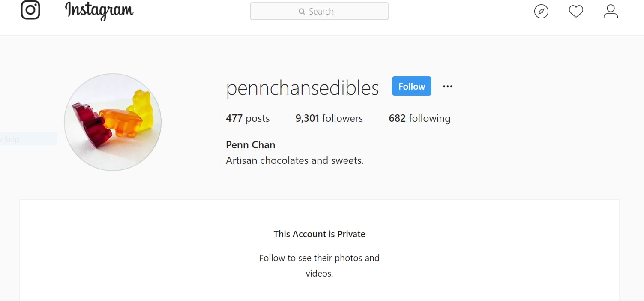
Task: Click the vertical divider beside the Instagram logo
Action: pyautogui.click(x=54, y=10)
